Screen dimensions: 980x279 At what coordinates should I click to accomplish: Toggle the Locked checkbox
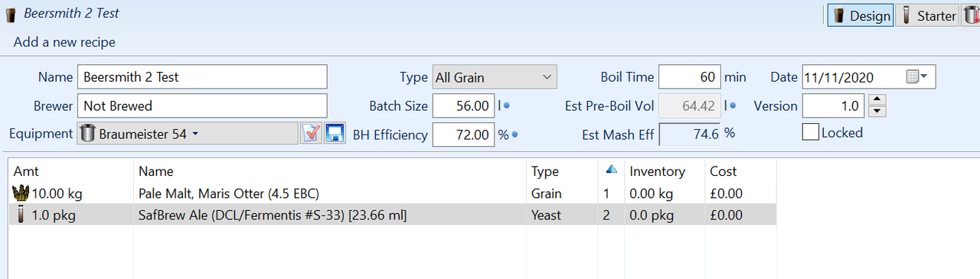click(810, 132)
